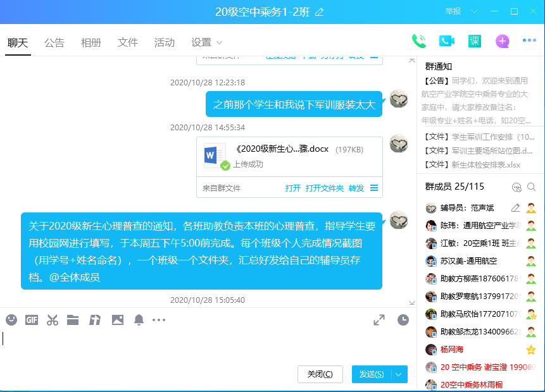Take a screenshot with scissors tool
Screen dimensions: 545x392
pyautogui.click(x=52, y=320)
